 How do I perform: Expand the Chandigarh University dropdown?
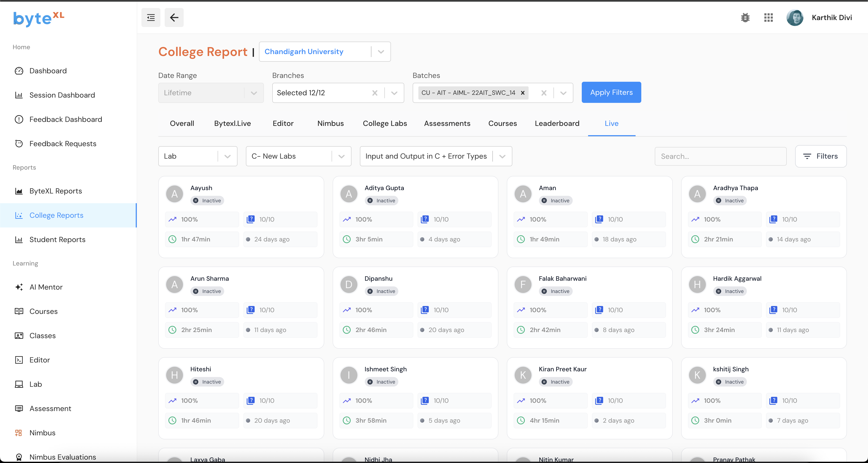coord(381,52)
